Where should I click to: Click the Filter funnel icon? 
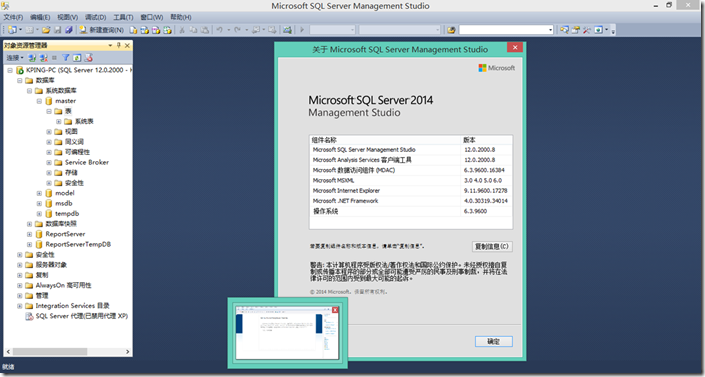pos(66,58)
